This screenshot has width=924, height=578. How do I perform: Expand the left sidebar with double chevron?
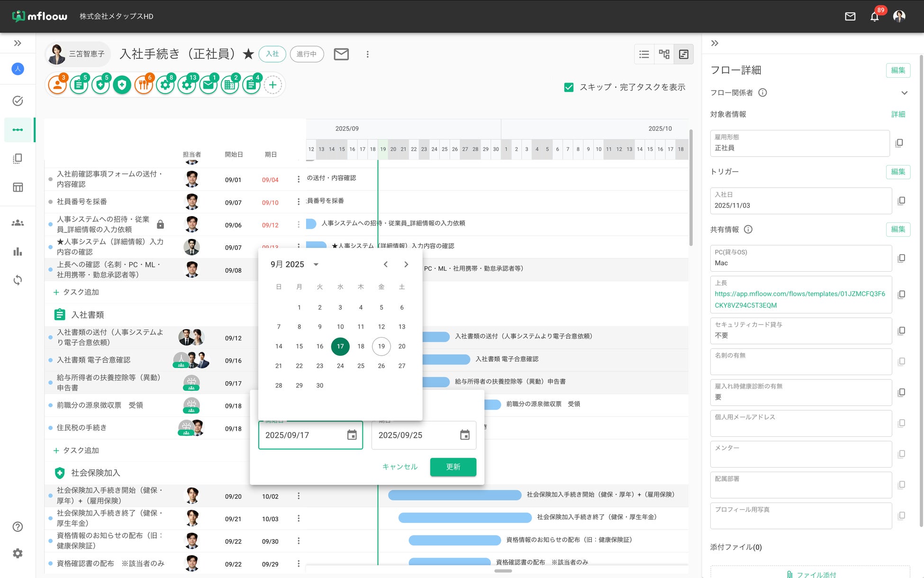(18, 43)
